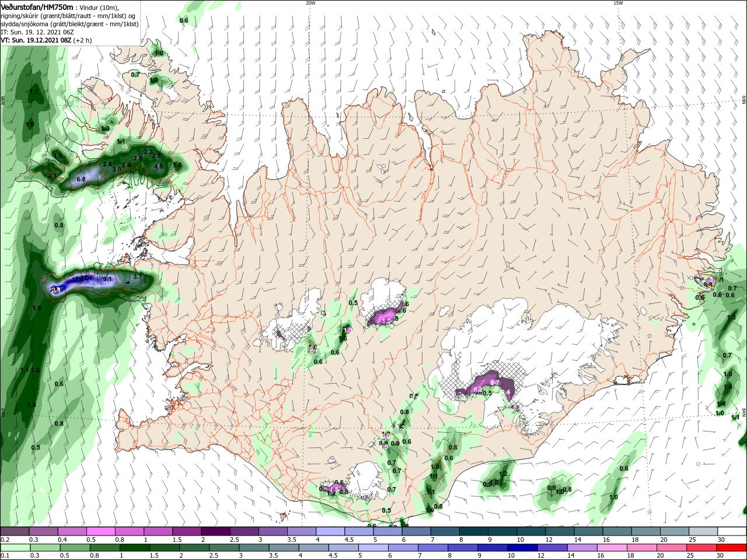Select the 'IT: Sun. 19. 12. 2021 06Z' line
This screenshot has width=747, height=560.
point(37,32)
